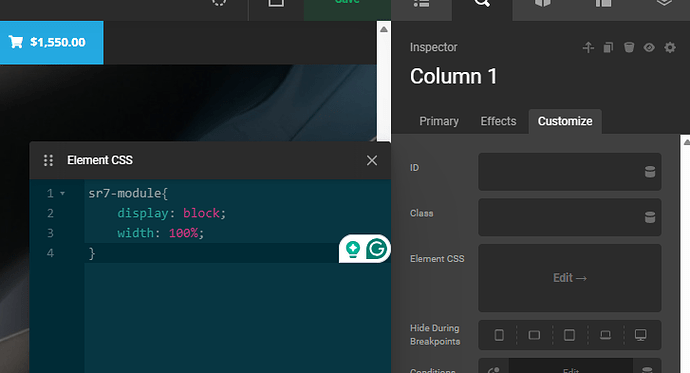690x373 pixels.
Task: Open the Grammarly G icon
Action: click(376, 249)
